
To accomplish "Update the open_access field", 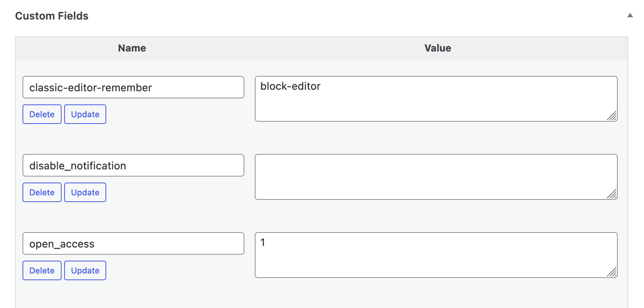I will 85,270.
